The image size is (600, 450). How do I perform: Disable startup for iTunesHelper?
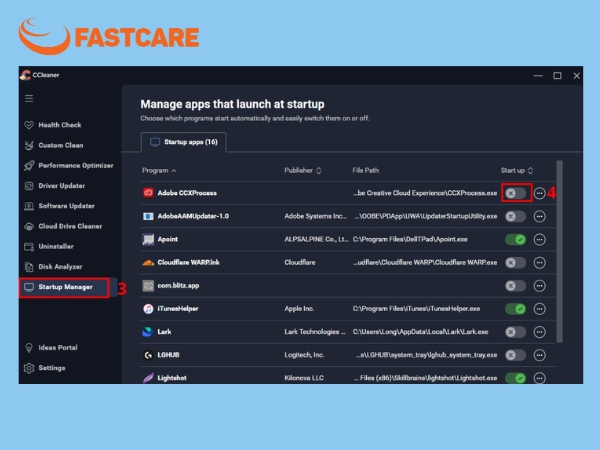pos(515,309)
